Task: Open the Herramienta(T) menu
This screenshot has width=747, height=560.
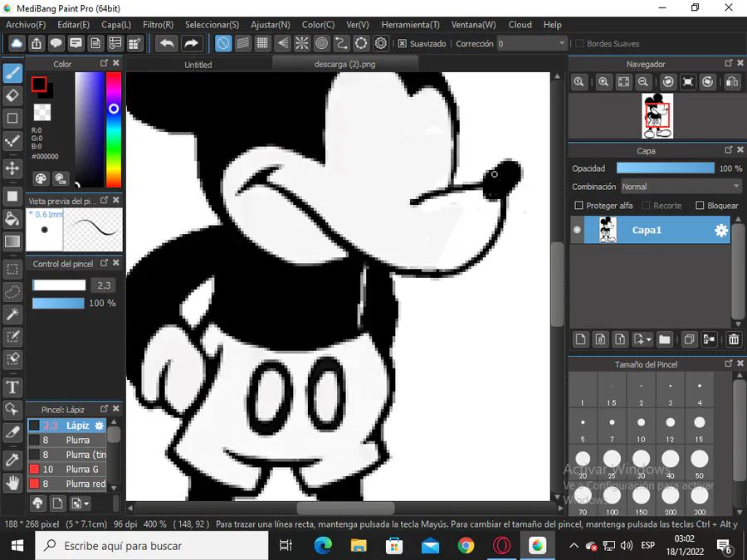Action: pos(410,25)
